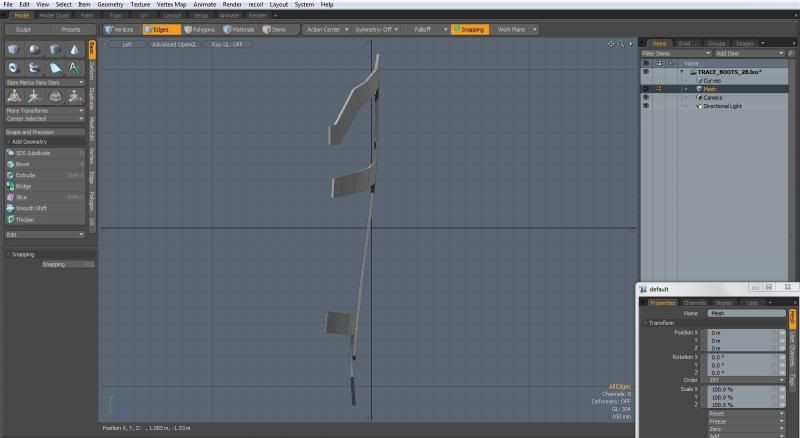Click the Advanced OpenGL viewport button
This screenshot has height=438, width=800.
(174, 45)
